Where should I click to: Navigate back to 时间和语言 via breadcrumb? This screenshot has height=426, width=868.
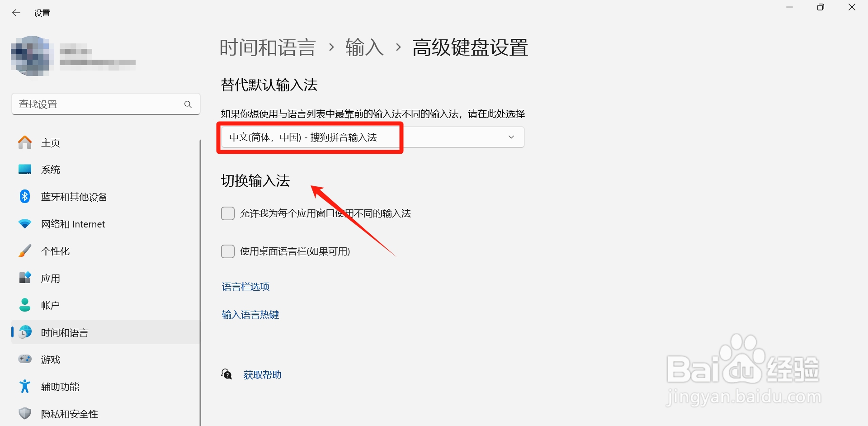tap(267, 47)
